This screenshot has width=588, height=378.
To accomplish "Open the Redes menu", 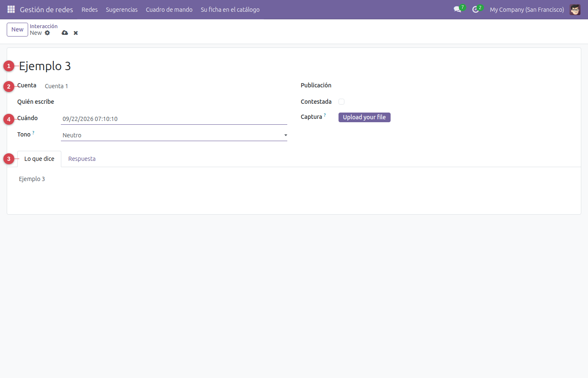I will (x=89, y=9).
